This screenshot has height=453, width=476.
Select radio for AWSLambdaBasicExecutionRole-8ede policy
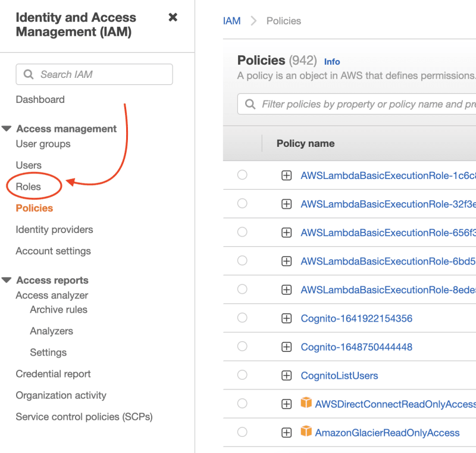click(x=242, y=290)
